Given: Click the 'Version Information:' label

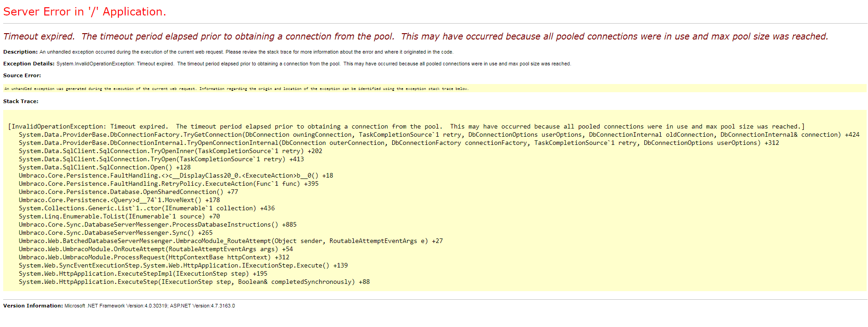Looking at the screenshot, I should point(33,306).
